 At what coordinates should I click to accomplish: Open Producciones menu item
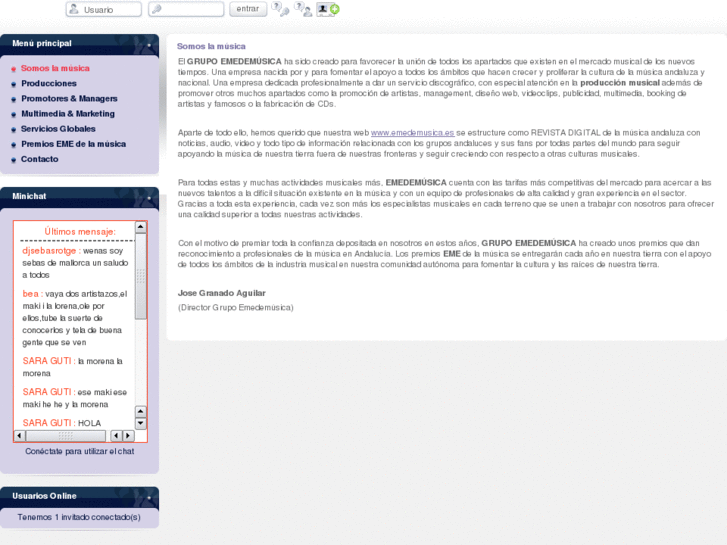[49, 83]
